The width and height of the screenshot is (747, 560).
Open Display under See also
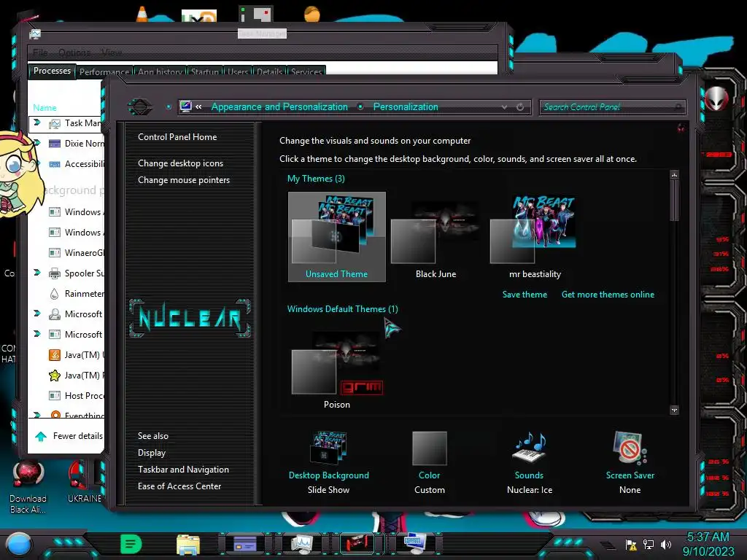152,452
